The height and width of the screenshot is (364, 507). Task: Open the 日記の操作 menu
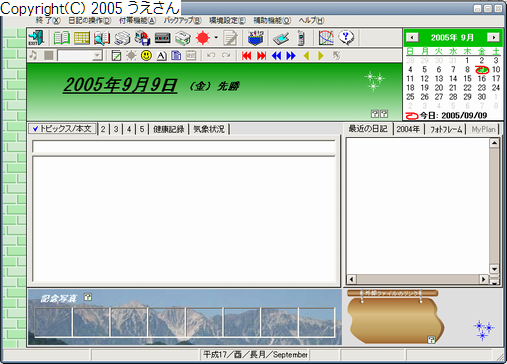[90, 20]
